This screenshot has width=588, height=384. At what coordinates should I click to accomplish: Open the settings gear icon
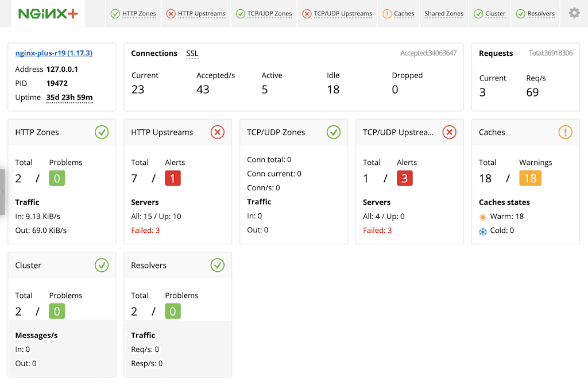[x=573, y=13]
